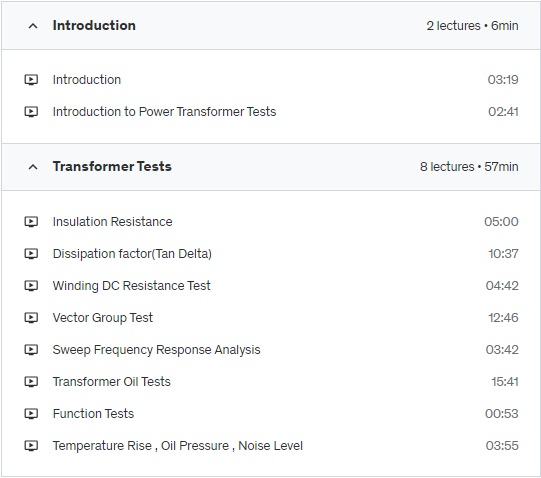Click video icon for Introduction to Power Transformer Tests

(31, 112)
